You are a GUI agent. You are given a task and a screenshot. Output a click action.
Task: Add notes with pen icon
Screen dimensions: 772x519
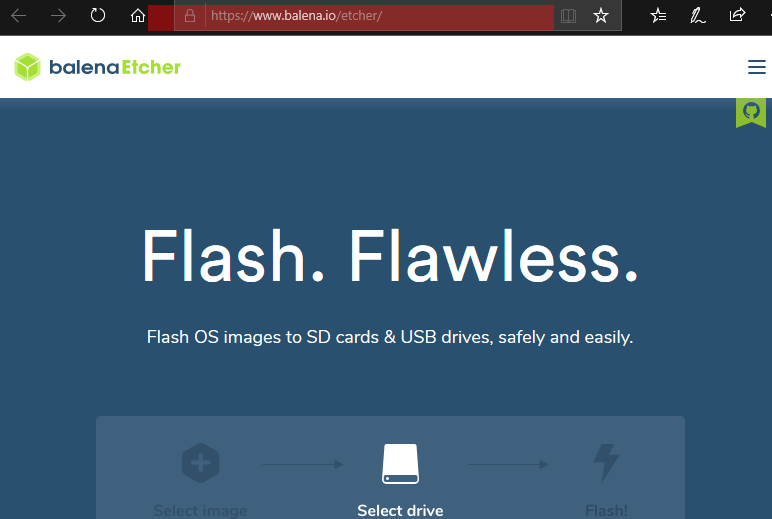pyautogui.click(x=698, y=16)
